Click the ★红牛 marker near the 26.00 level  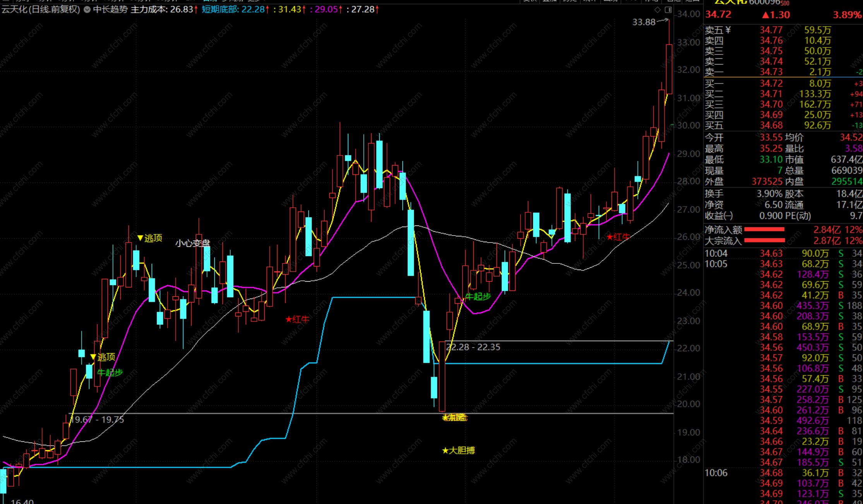pos(618,237)
